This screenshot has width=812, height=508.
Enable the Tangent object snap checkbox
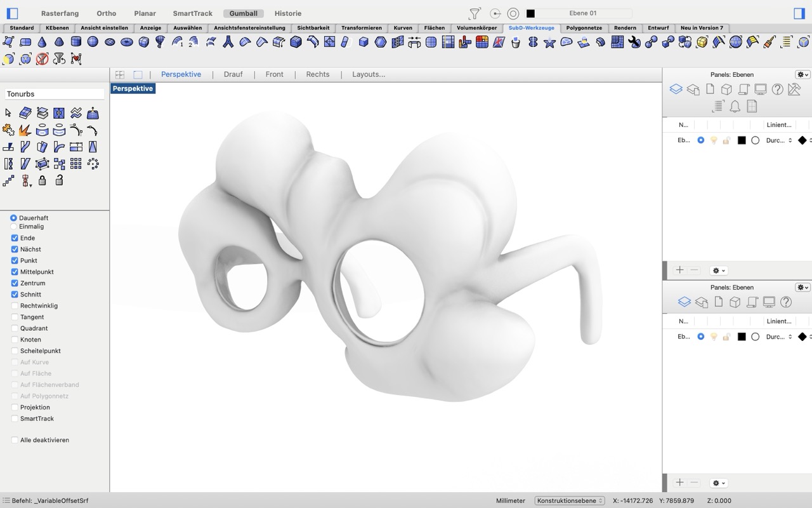point(15,317)
